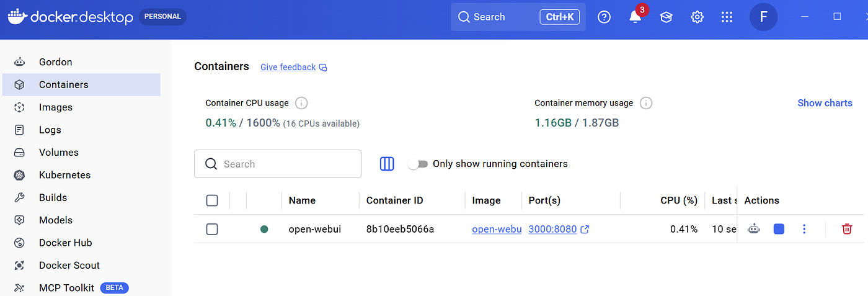Click the Ctrl+K shortcut badge
The height and width of the screenshot is (296, 868).
click(560, 17)
